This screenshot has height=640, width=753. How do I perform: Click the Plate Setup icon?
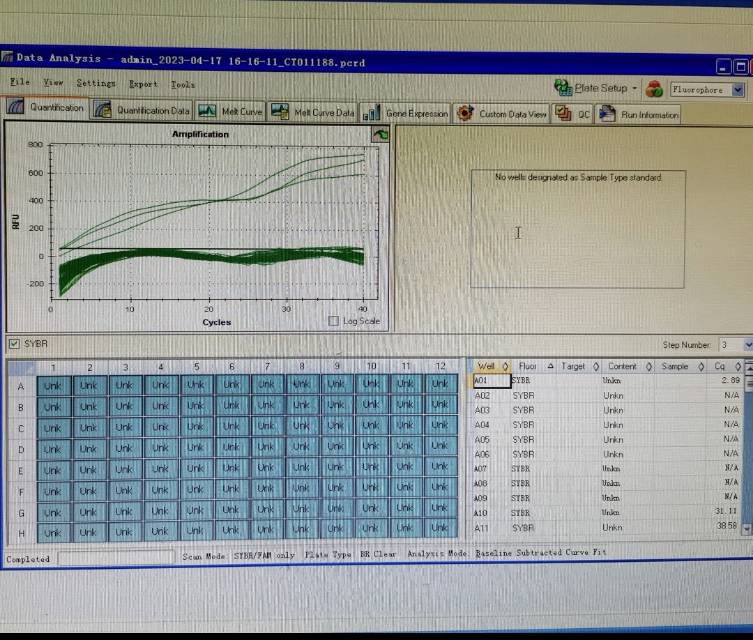[563, 87]
